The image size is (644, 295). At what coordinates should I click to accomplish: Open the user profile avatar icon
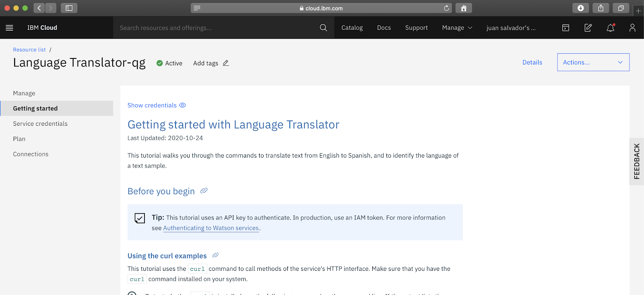pyautogui.click(x=632, y=28)
